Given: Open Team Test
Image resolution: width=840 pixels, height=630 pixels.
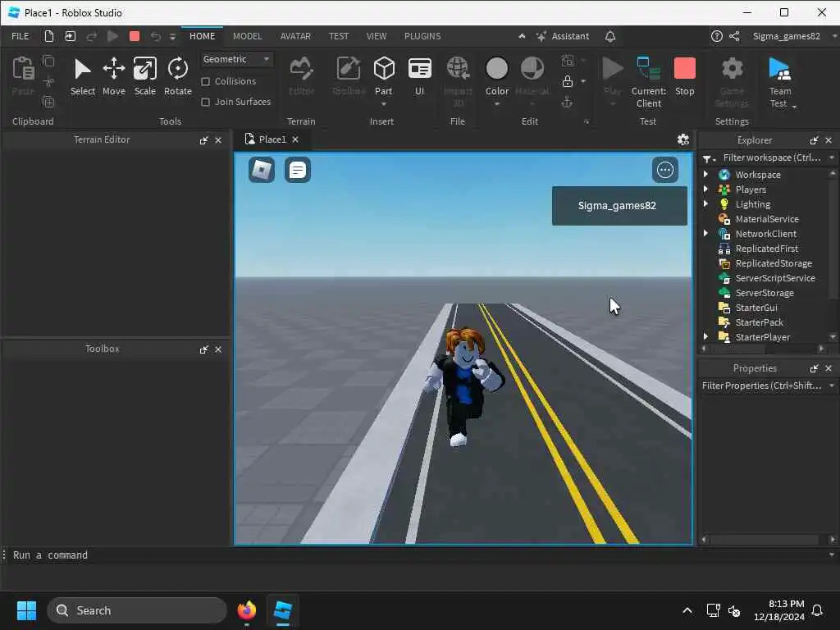Looking at the screenshot, I should click(x=780, y=83).
